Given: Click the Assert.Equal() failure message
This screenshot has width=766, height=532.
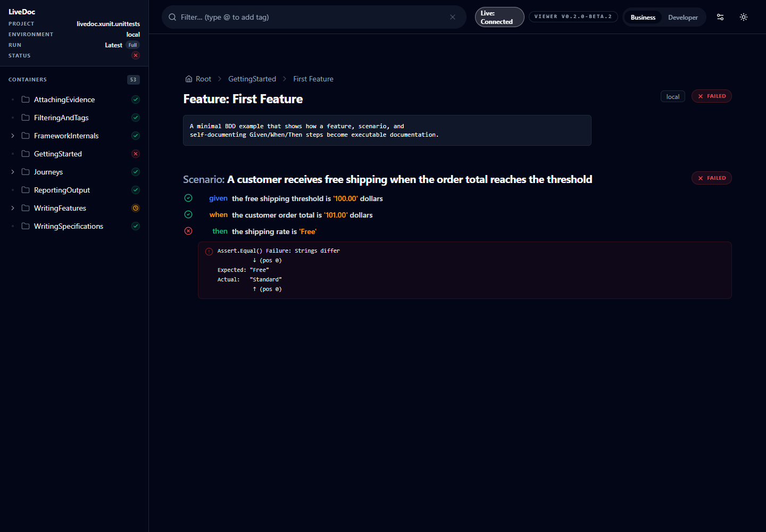Looking at the screenshot, I should point(278,251).
